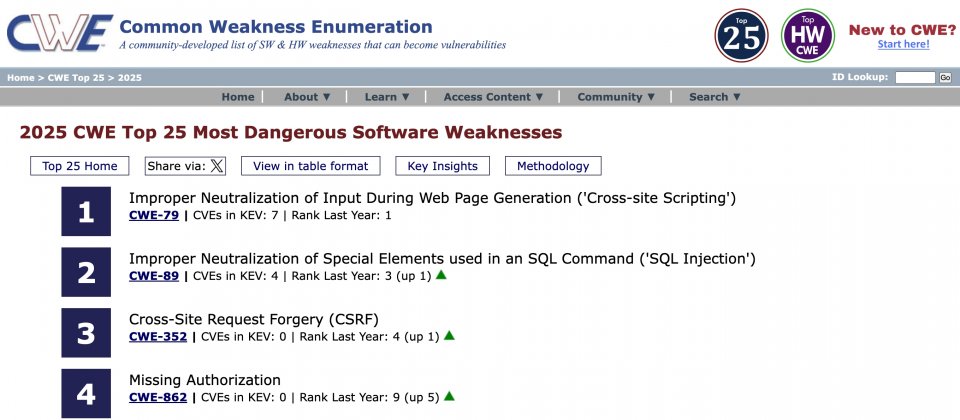Expand the Learn dropdown menu
The width and height of the screenshot is (960, 420).
click(x=387, y=97)
